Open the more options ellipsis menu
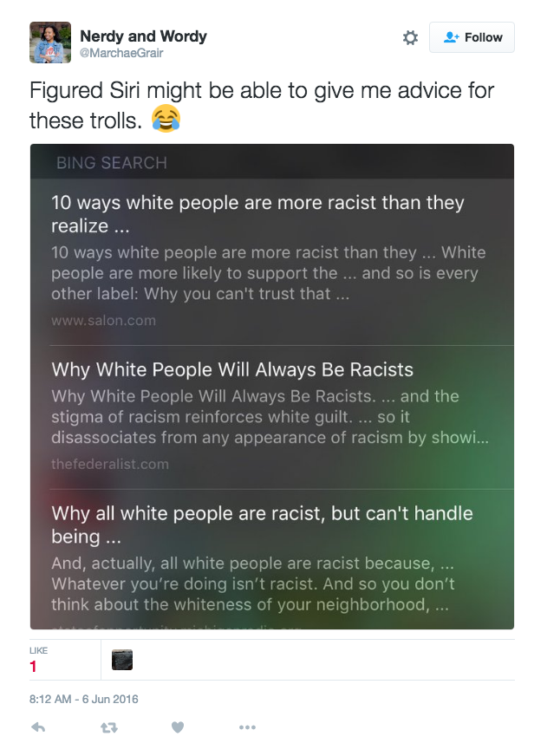 pos(247,727)
